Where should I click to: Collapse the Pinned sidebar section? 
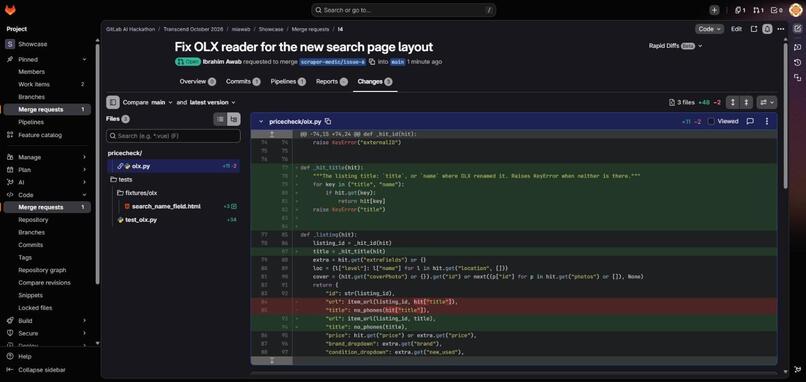pos(84,60)
